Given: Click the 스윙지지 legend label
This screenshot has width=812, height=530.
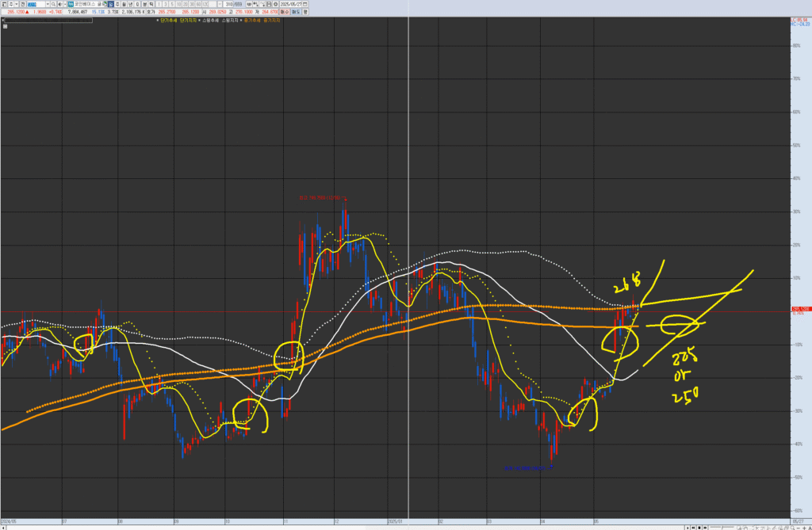Looking at the screenshot, I should tap(230, 20).
